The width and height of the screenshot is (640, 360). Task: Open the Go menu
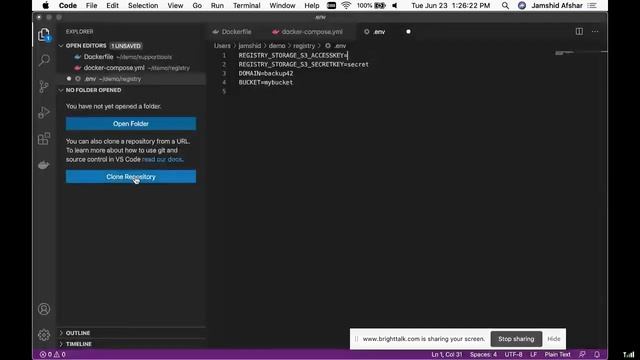coord(197,6)
